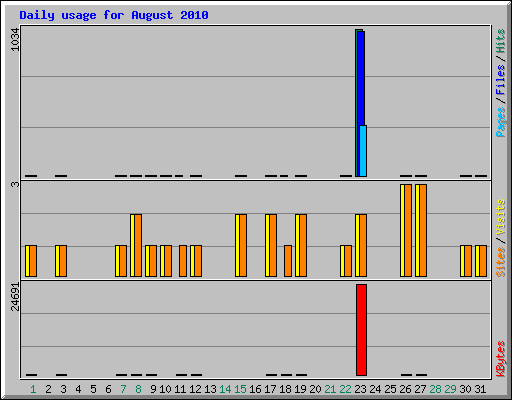The image size is (512, 400).
Task: Click the red KBytes bar for day 23
Action: (361, 330)
